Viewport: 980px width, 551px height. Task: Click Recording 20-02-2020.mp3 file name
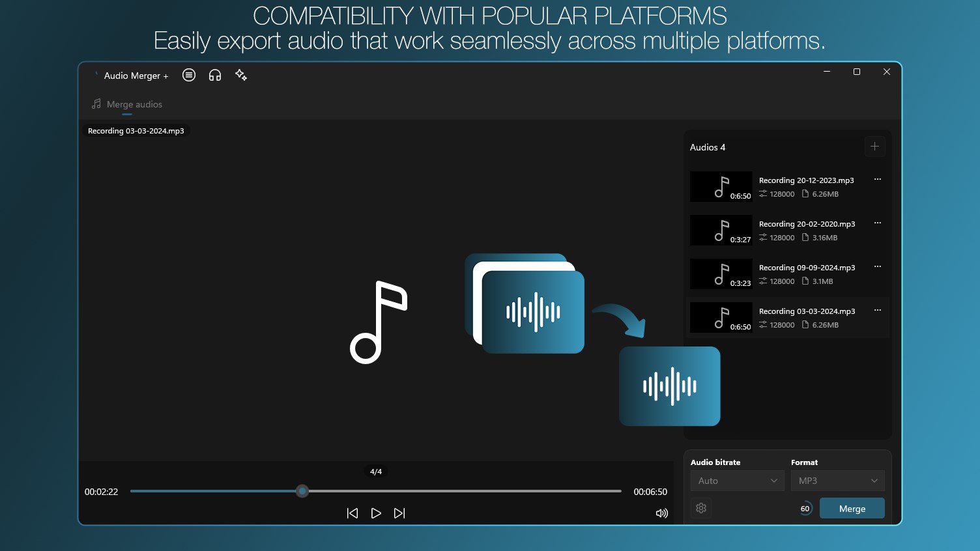coord(807,224)
